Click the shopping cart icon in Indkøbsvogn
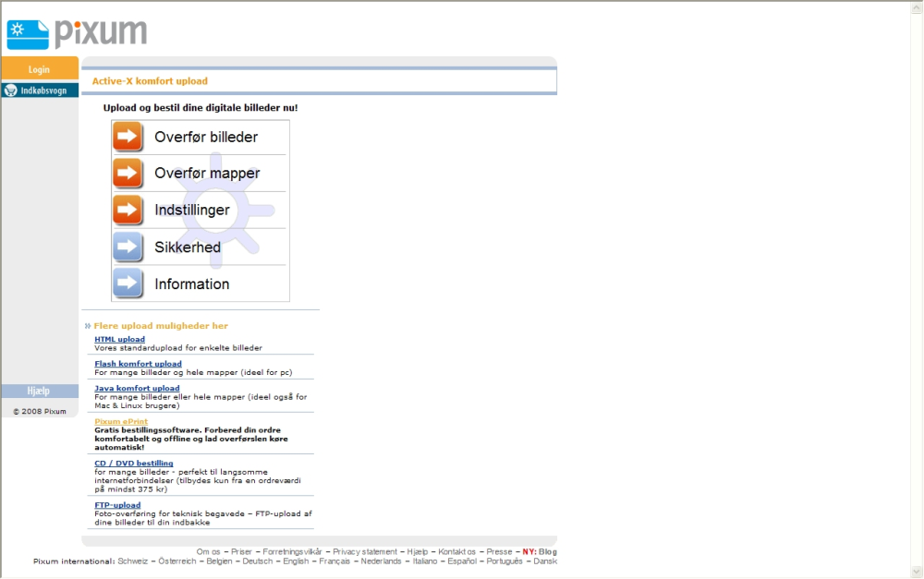 pos(10,90)
